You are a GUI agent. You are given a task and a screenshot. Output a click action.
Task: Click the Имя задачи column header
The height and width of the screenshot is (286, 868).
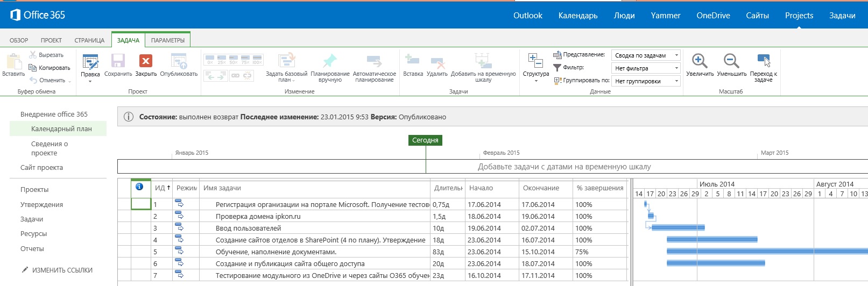(x=315, y=188)
